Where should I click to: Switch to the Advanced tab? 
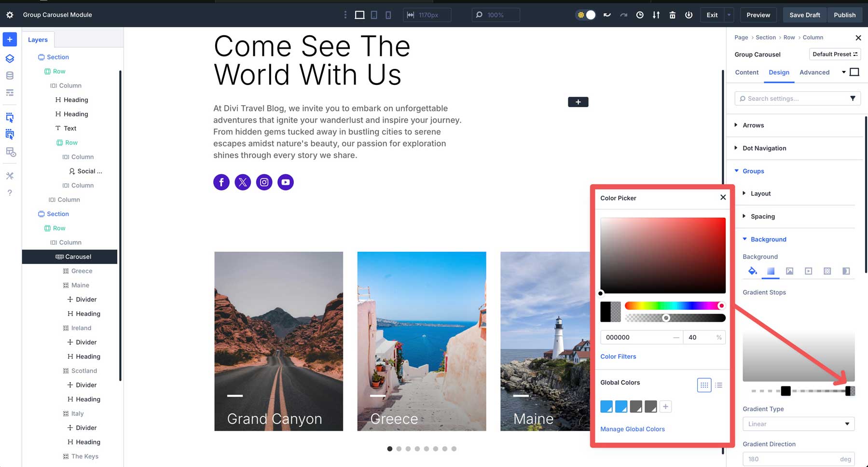click(x=814, y=72)
